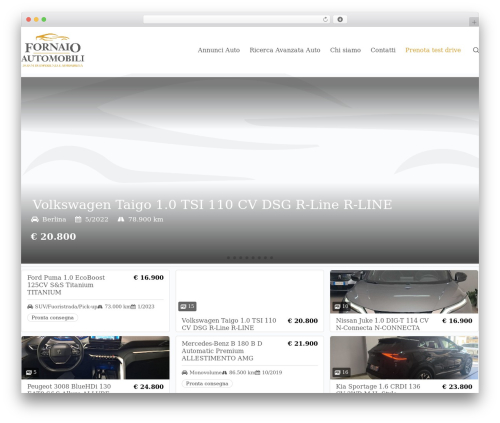Screen dimensions: 500x423
Task: Click the car icon next to SUV/Fuoristrada/Pick-up
Action: (30, 307)
